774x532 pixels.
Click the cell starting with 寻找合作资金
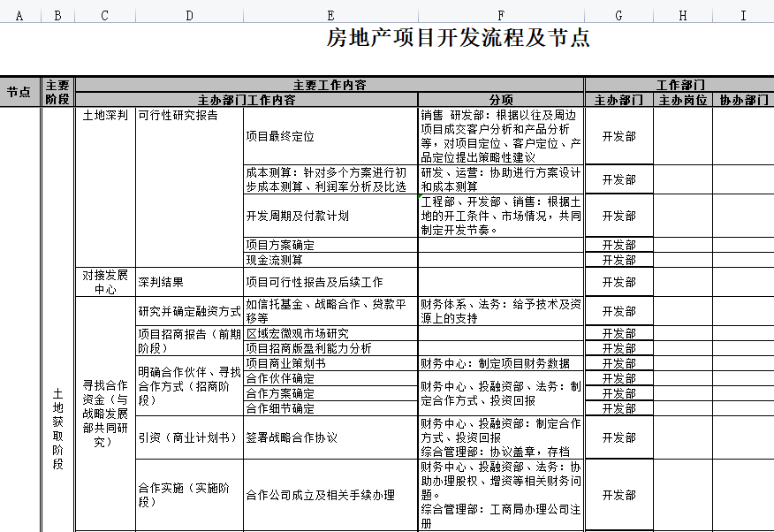(105, 414)
